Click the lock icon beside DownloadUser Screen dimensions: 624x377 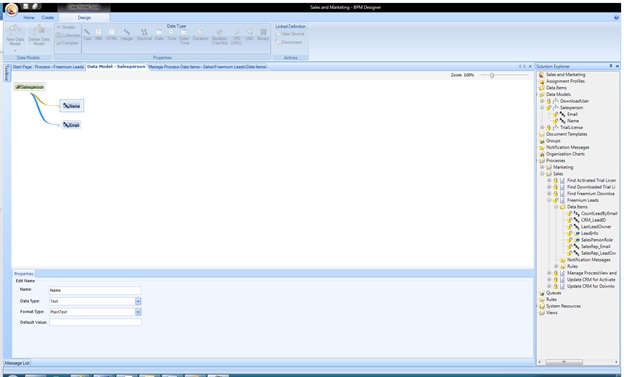point(549,101)
